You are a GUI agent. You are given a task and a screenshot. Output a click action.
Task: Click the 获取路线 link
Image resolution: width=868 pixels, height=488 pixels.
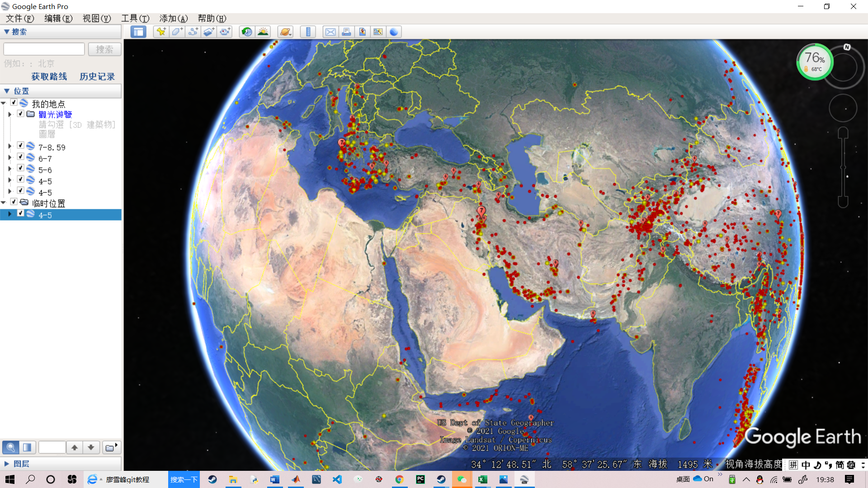49,76
